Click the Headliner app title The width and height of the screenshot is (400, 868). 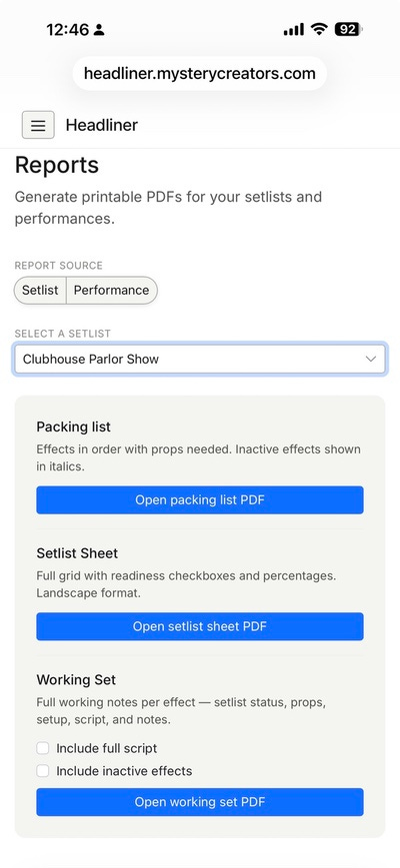pos(102,125)
